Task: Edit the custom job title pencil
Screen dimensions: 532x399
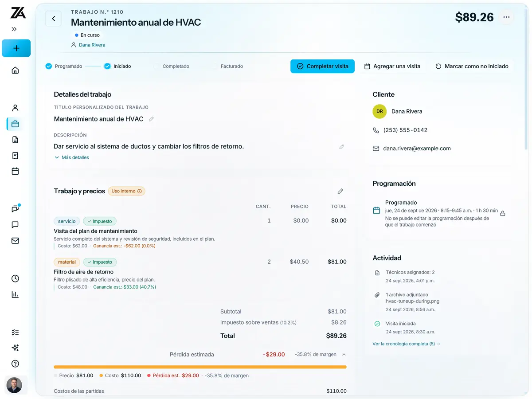Action: (x=151, y=119)
